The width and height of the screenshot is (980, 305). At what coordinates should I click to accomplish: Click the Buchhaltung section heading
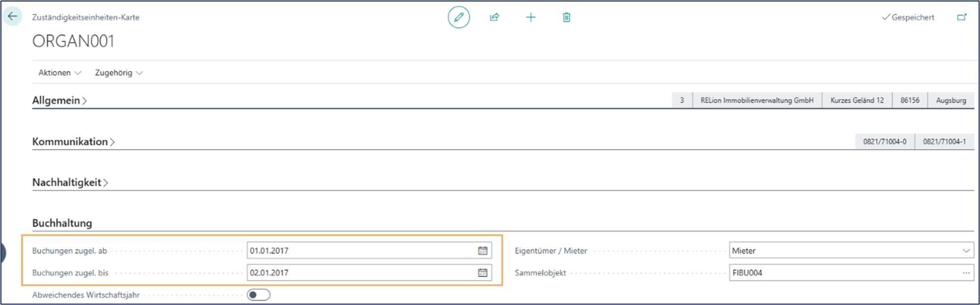pos(62,223)
